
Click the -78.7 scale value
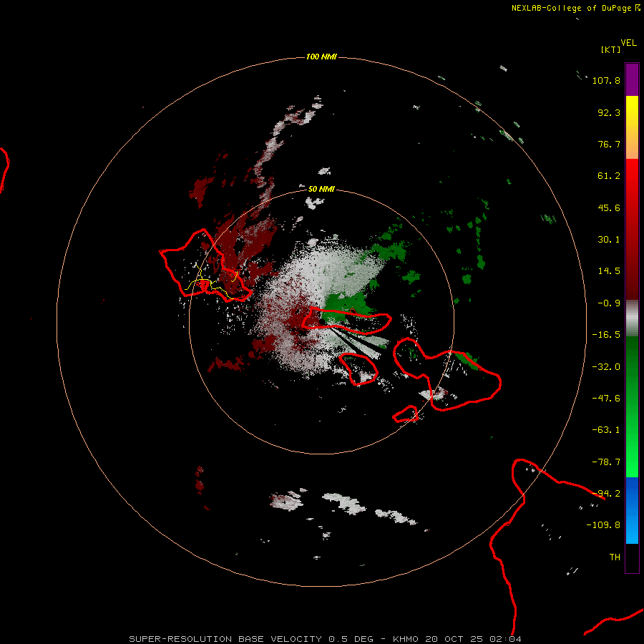coord(606,462)
